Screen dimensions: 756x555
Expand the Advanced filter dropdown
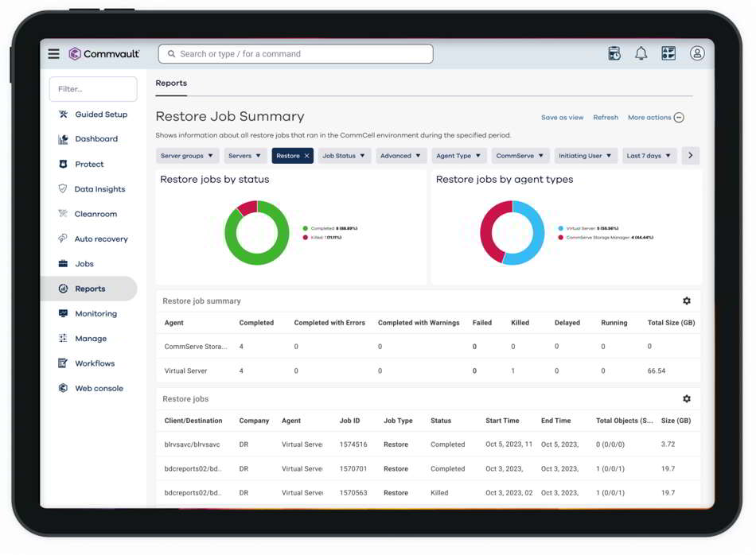400,156
